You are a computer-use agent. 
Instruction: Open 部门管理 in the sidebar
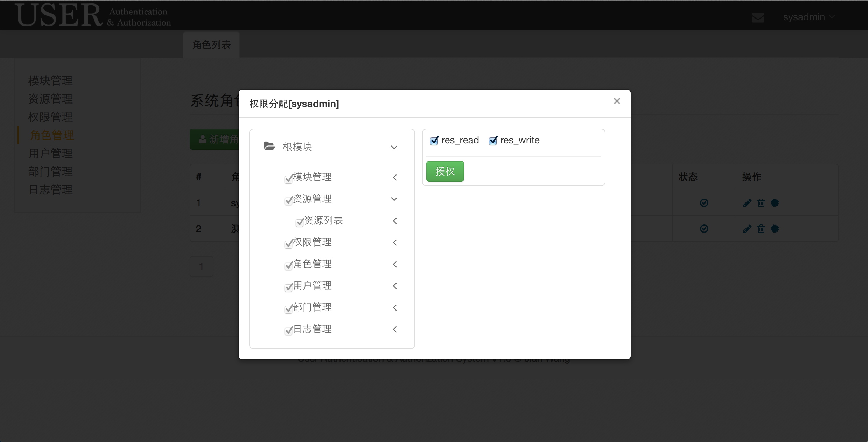click(50, 172)
